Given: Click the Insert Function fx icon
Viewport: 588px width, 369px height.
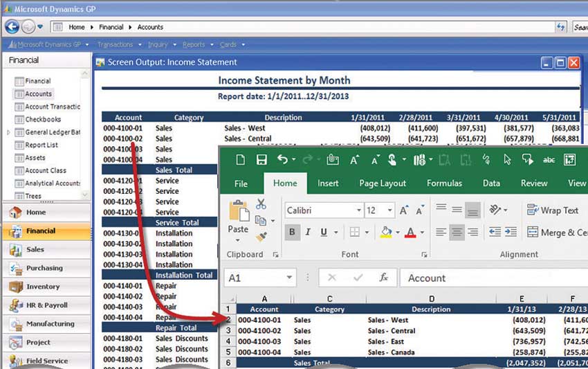Looking at the screenshot, I should click(384, 278).
